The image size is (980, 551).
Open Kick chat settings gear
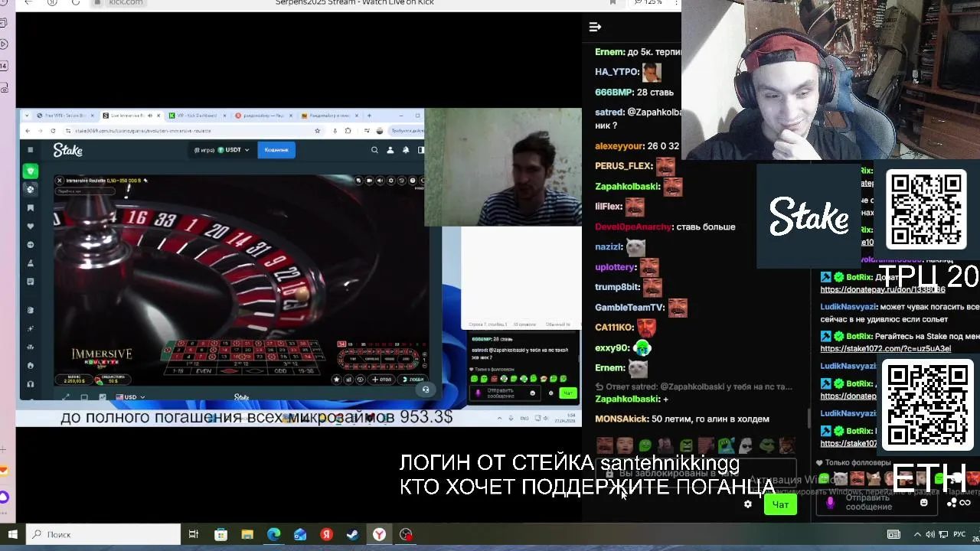coord(748,504)
